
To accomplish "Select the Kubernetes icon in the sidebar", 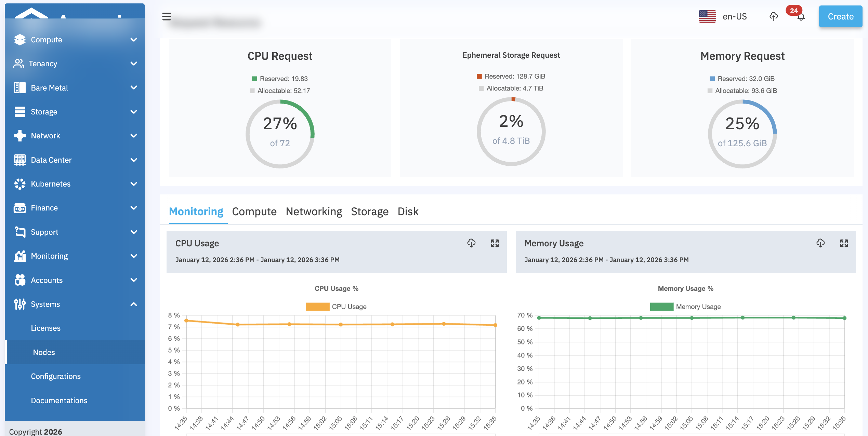I will click(19, 184).
